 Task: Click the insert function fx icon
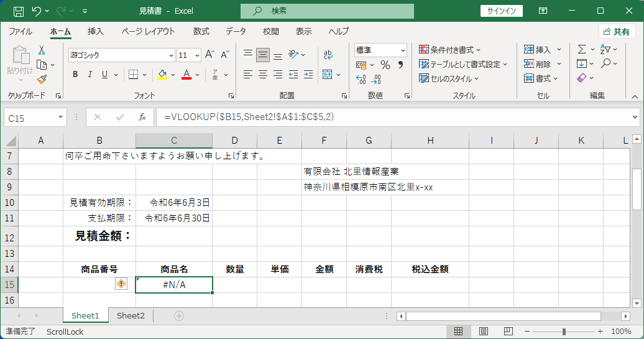142,118
